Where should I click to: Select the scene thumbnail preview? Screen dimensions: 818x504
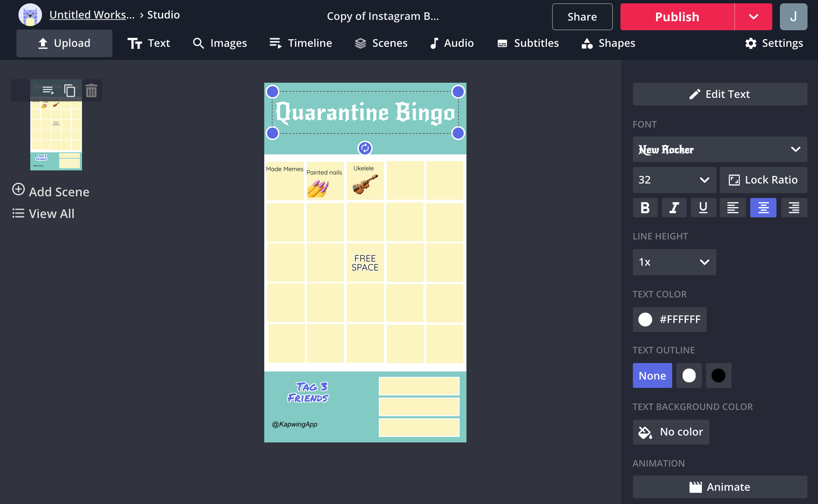pyautogui.click(x=56, y=135)
